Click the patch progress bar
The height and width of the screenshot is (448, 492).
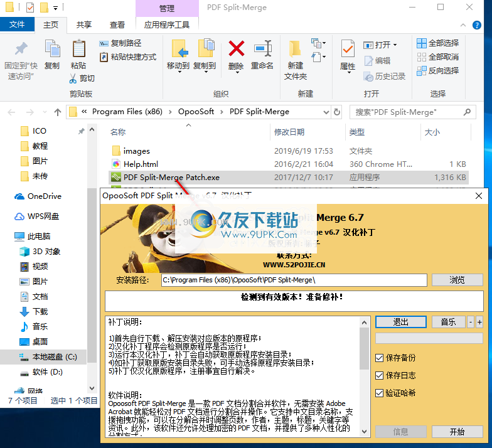[x=429, y=338]
